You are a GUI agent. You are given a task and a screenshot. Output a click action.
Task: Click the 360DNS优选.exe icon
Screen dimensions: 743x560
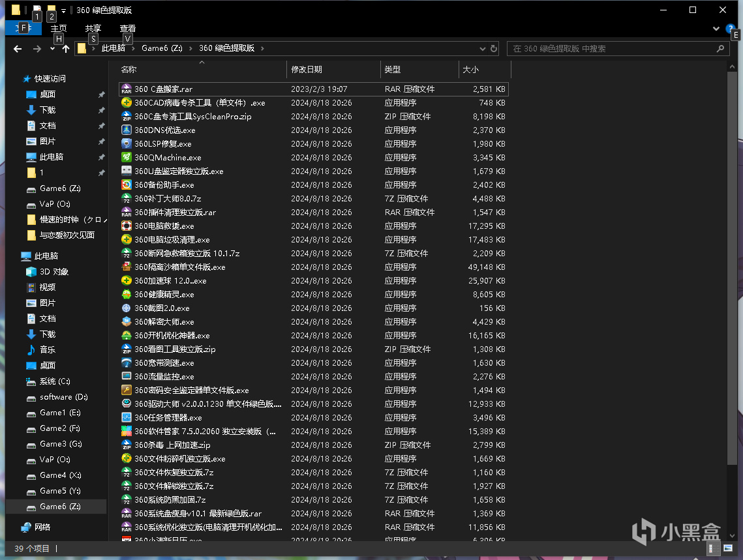pyautogui.click(x=126, y=130)
